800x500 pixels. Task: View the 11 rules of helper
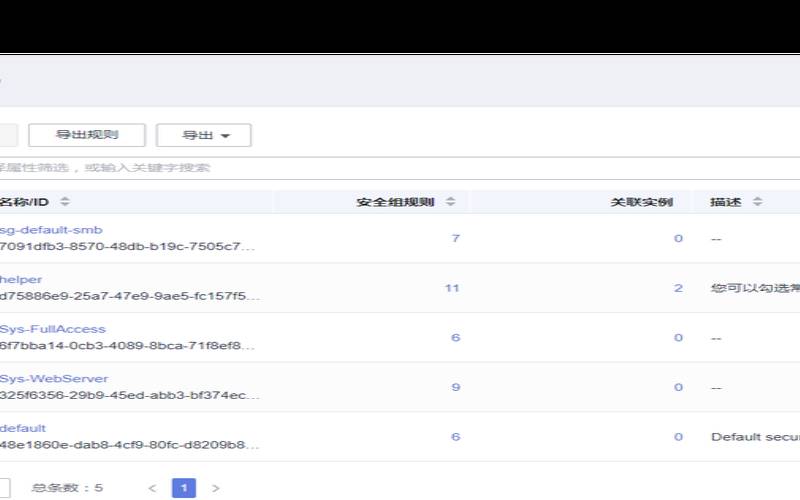452,288
